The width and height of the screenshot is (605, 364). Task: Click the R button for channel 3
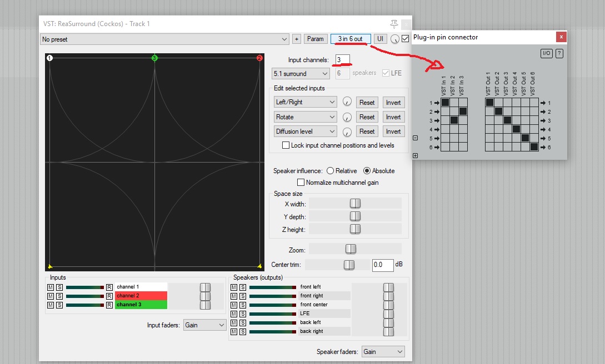tap(109, 305)
